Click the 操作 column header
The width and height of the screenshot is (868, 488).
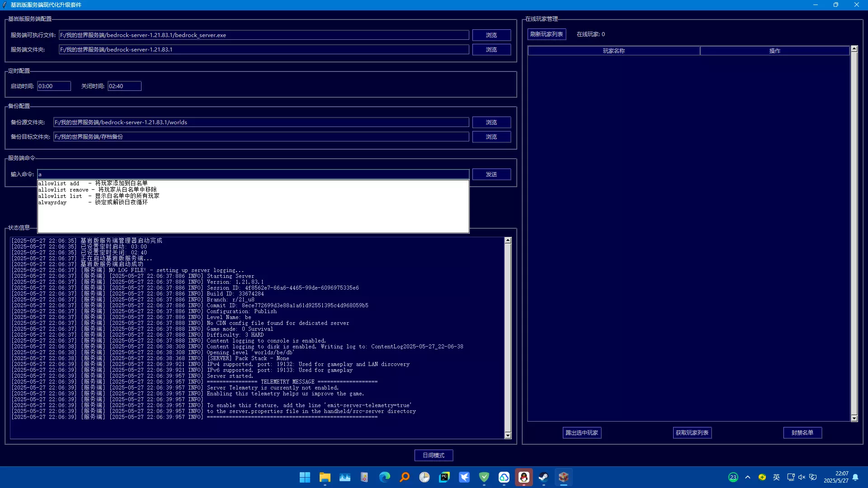coord(775,51)
